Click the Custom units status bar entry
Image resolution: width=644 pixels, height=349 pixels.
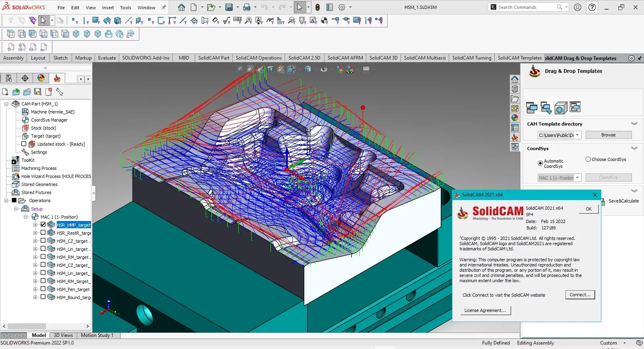[x=608, y=343]
